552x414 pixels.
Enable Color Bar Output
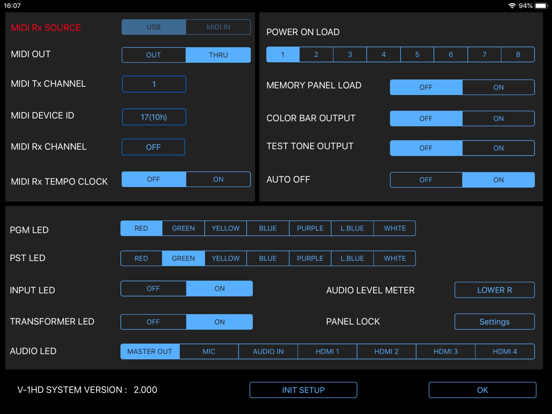tap(498, 119)
